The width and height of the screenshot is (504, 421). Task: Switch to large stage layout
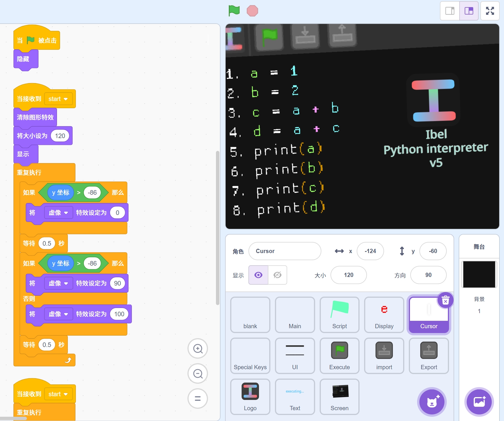[x=469, y=11]
